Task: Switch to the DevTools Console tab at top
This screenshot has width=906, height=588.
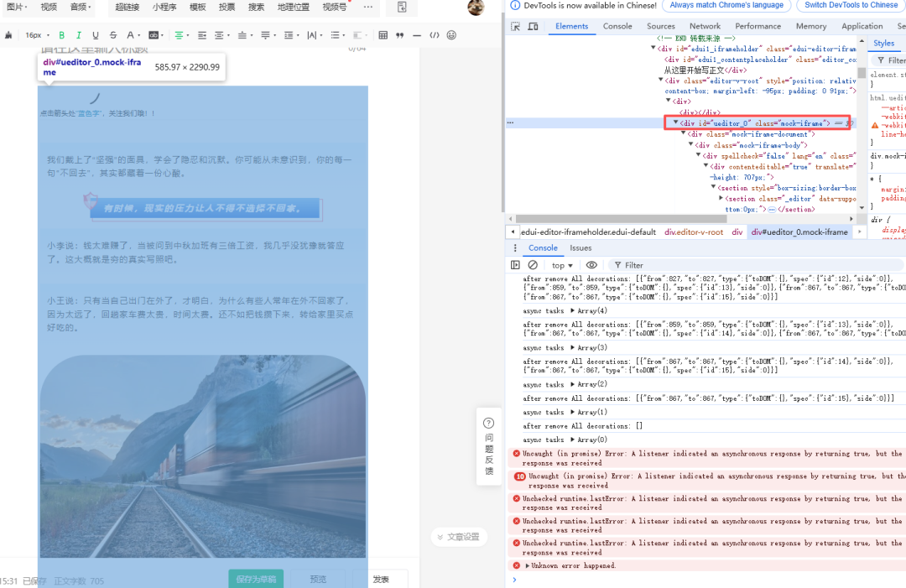Action: pos(617,27)
